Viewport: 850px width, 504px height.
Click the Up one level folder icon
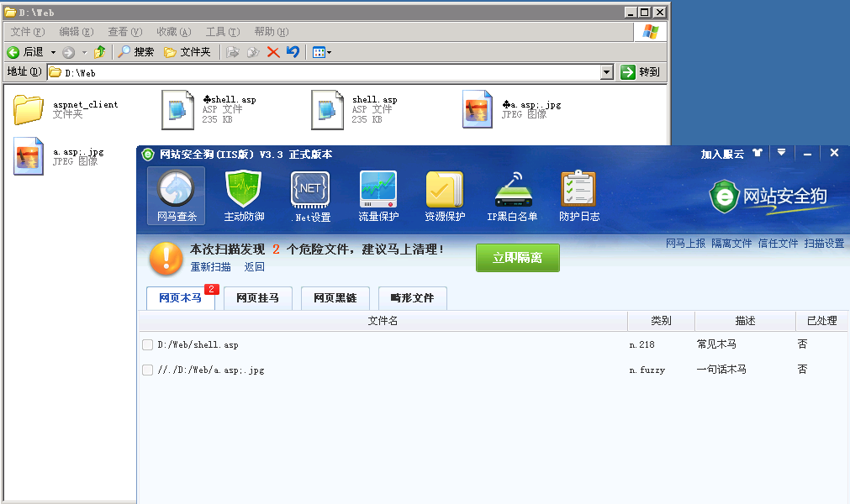click(100, 52)
